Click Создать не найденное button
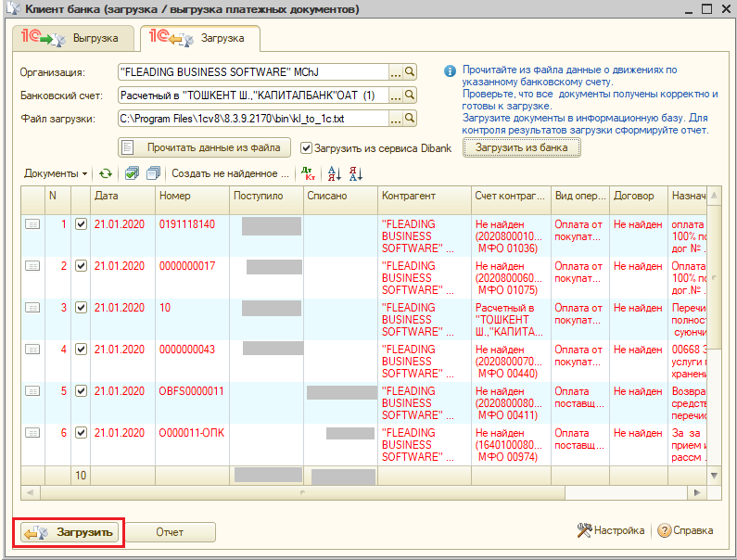The width and height of the screenshot is (737, 560). [x=230, y=173]
